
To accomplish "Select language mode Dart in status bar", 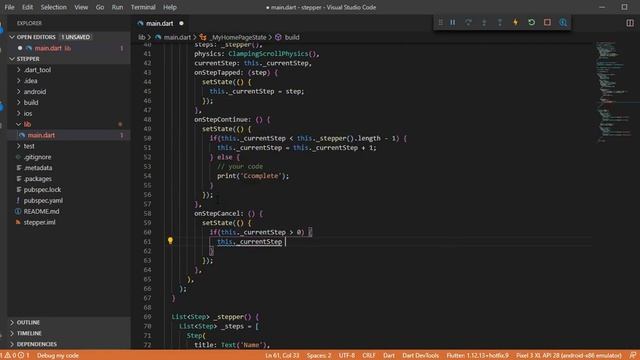I will pos(389,356).
